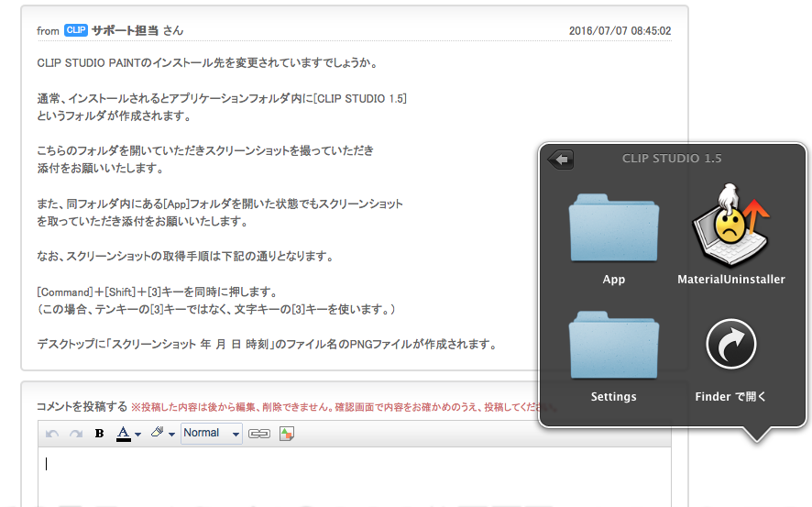Viewport: 812px width, 507px height.
Task: Apply highlight background color tool
Action: point(157,433)
